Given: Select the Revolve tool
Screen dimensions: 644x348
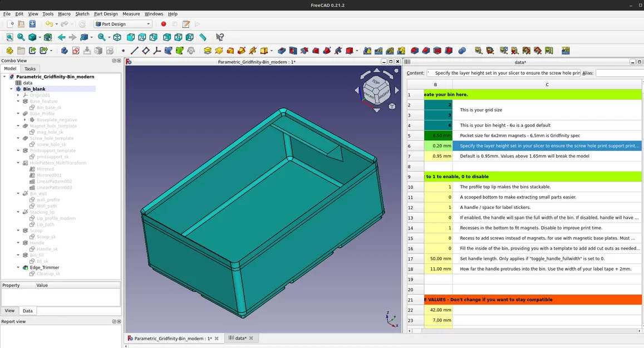Looking at the screenshot, I should click(x=218, y=51).
